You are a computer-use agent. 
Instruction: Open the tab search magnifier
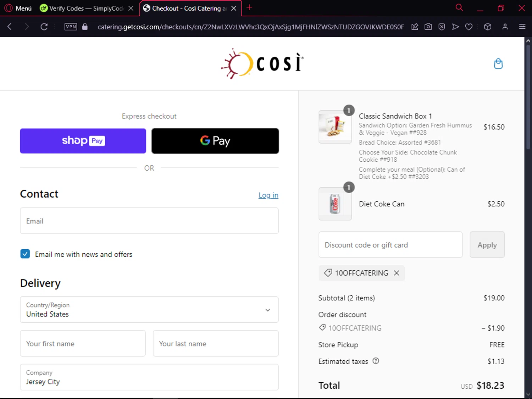click(x=459, y=7)
